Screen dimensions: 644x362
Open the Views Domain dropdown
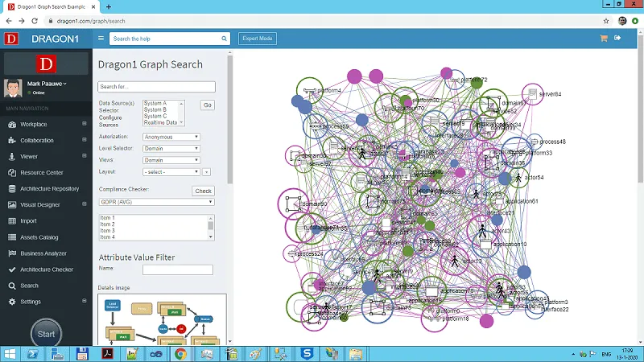point(171,160)
